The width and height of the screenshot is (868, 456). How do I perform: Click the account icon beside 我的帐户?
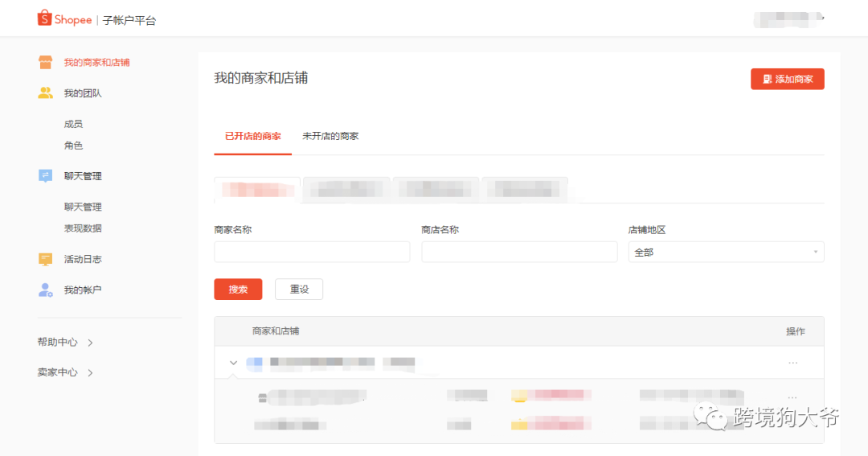click(45, 290)
